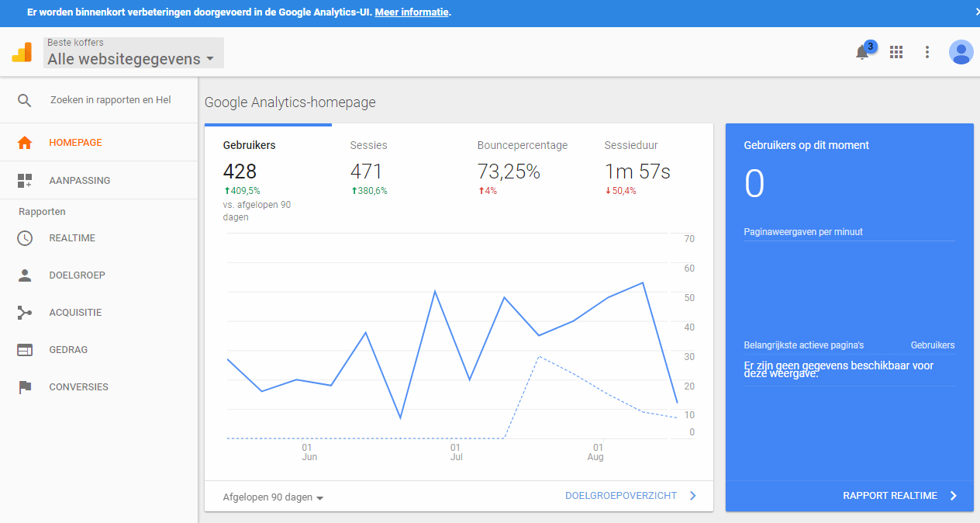
Task: Click the 1m 57s session duration value
Action: point(637,171)
